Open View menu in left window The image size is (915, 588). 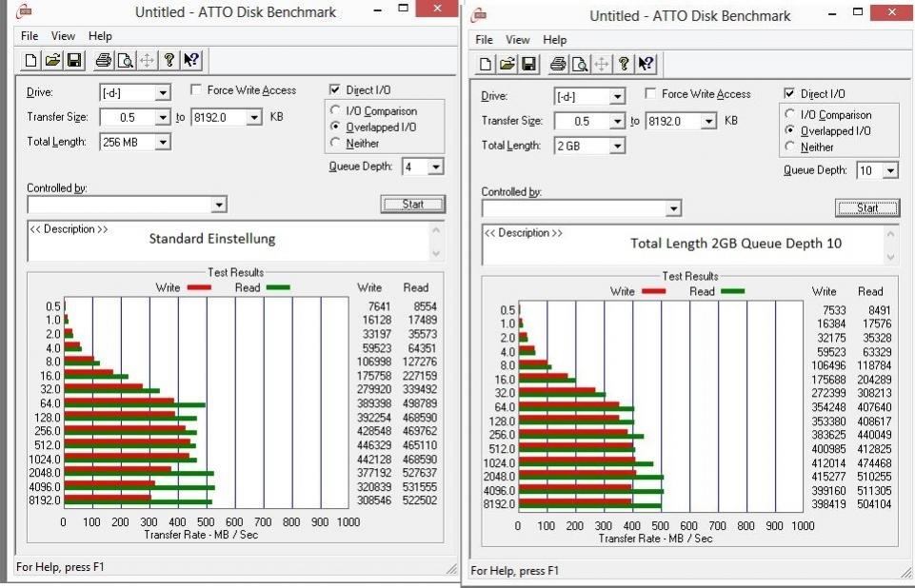[63, 36]
